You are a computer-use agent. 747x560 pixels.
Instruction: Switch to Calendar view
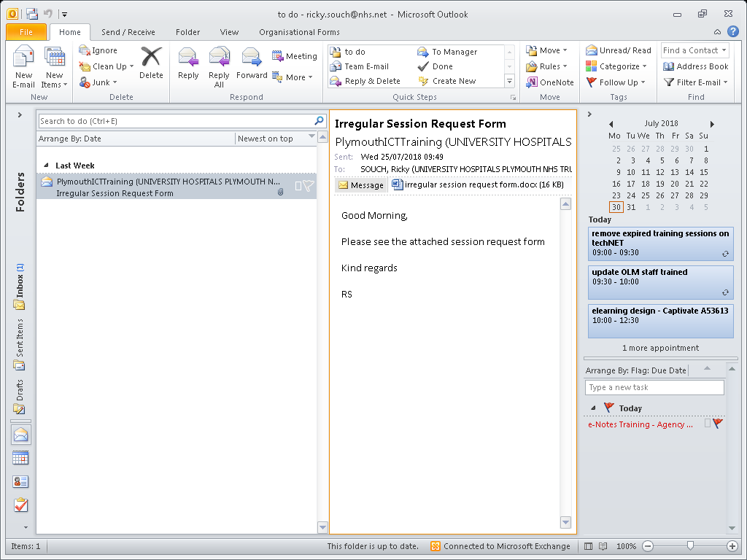[21, 458]
